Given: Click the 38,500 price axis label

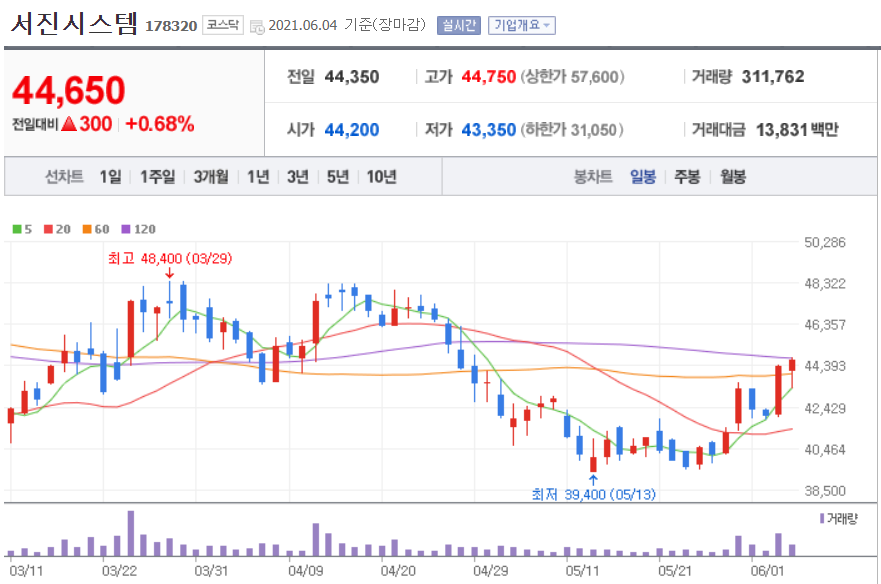Looking at the screenshot, I should pyautogui.click(x=825, y=491).
